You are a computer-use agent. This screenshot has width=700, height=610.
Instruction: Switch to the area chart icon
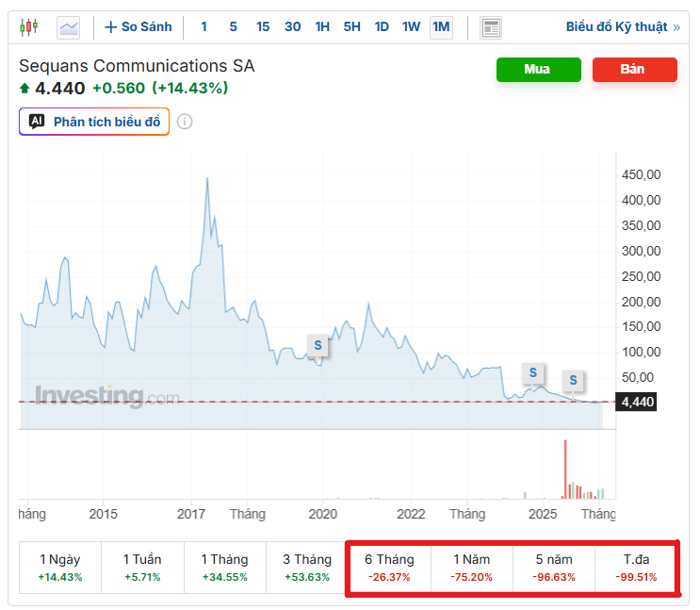click(68, 27)
